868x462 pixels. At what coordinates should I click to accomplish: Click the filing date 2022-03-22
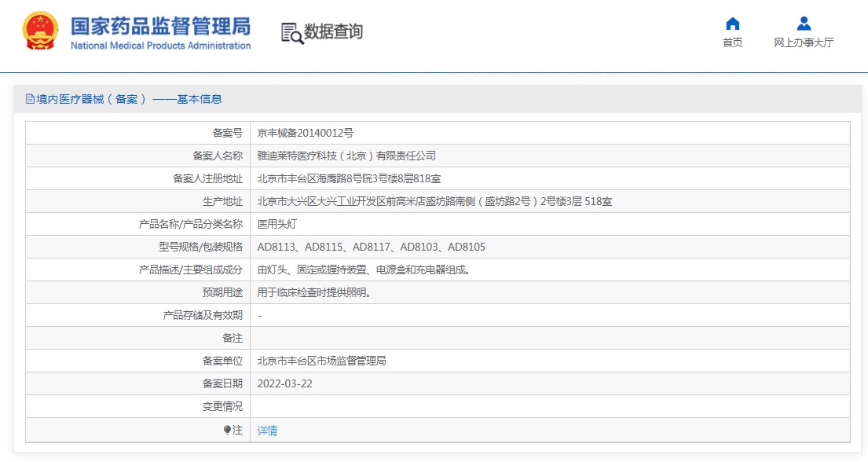284,383
